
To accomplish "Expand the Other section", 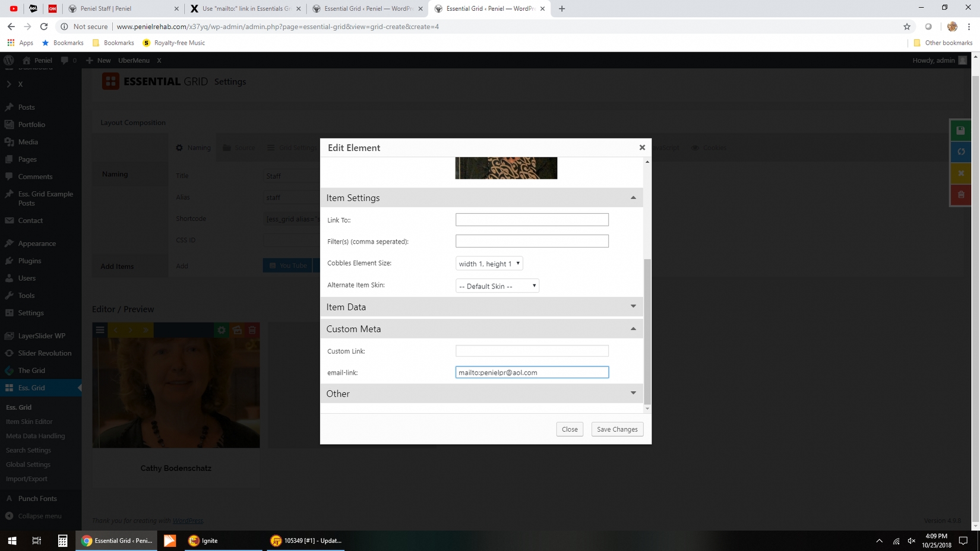I will click(x=633, y=393).
